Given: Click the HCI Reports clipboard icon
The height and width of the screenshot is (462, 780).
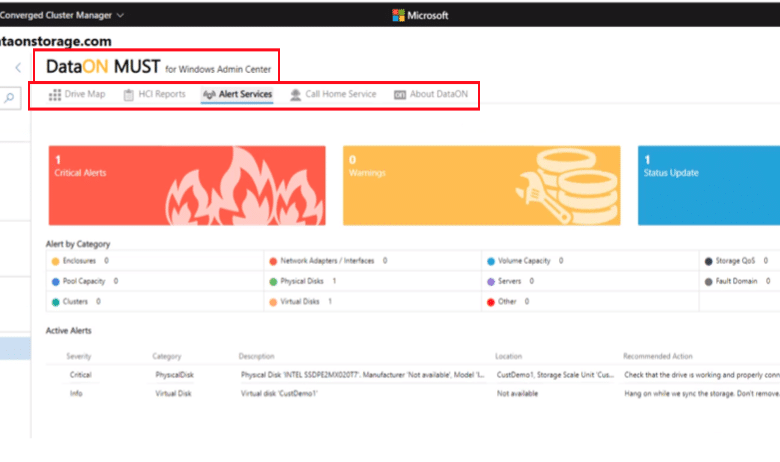Looking at the screenshot, I should [x=128, y=94].
